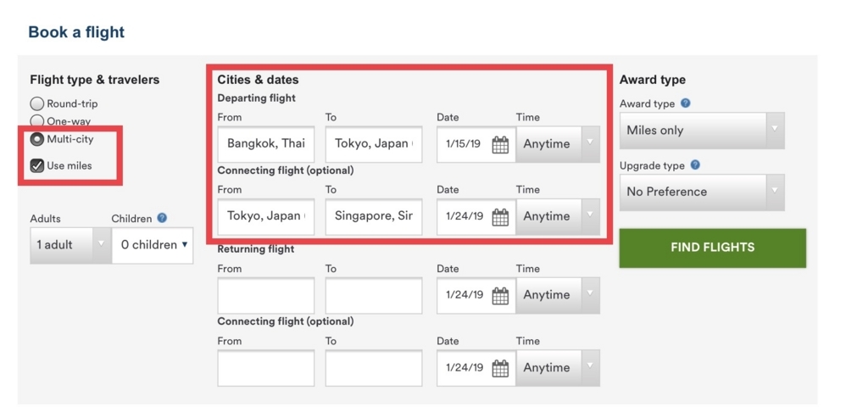Open the Adults count dropdown
This screenshot has height=407, width=868.
pos(70,245)
